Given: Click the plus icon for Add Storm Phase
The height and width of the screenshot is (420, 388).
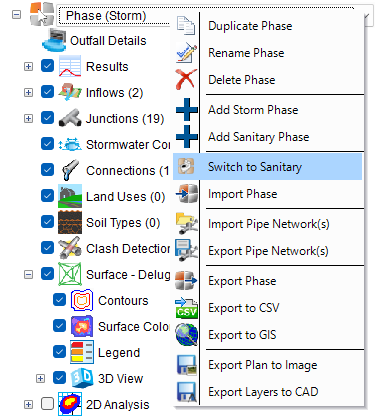Looking at the screenshot, I should pos(187,109).
